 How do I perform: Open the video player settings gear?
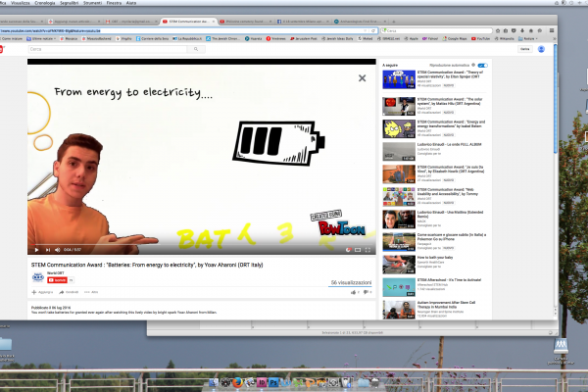coord(348,250)
